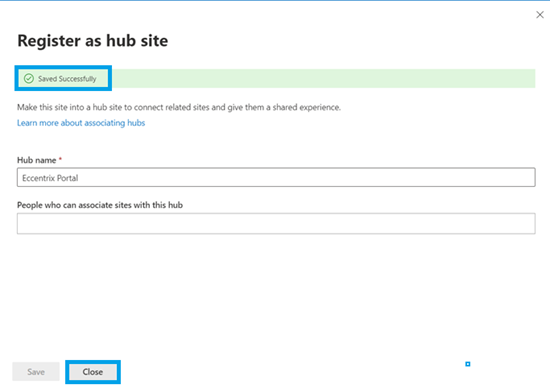550x389 pixels.
Task: Click the small blue square marker
Action: point(468,364)
